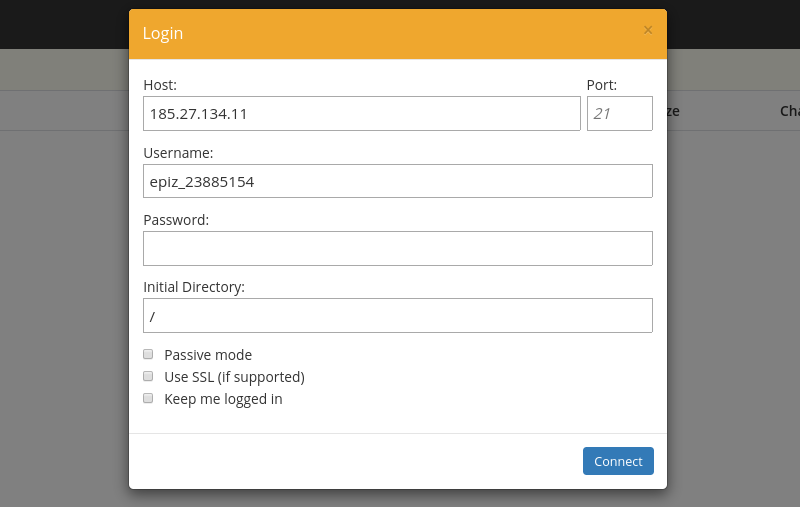The width and height of the screenshot is (800, 507).
Task: Click the "Keep me logged in" text
Action: tap(223, 399)
